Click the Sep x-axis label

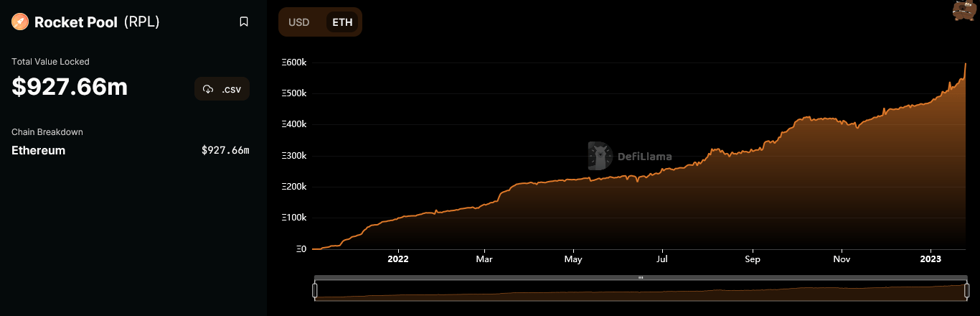[753, 259]
